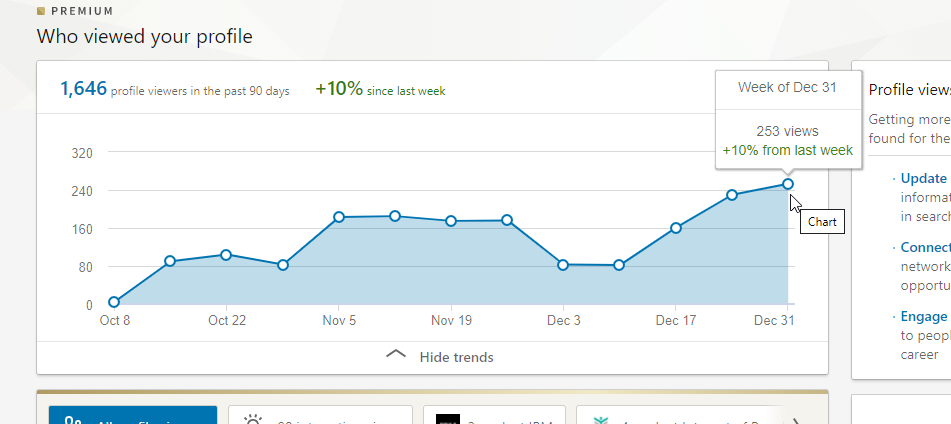The width and height of the screenshot is (951, 424).
Task: Open the Connect link in sidebar
Action: point(925,247)
